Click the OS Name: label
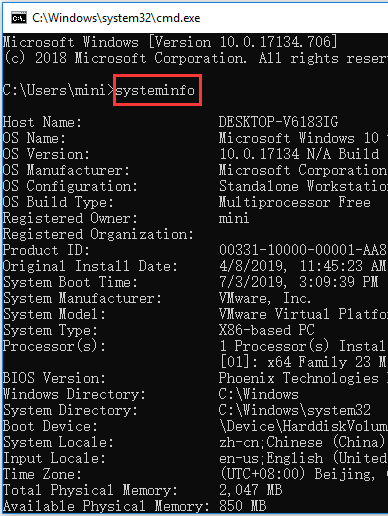The height and width of the screenshot is (516, 388). pos(34,138)
